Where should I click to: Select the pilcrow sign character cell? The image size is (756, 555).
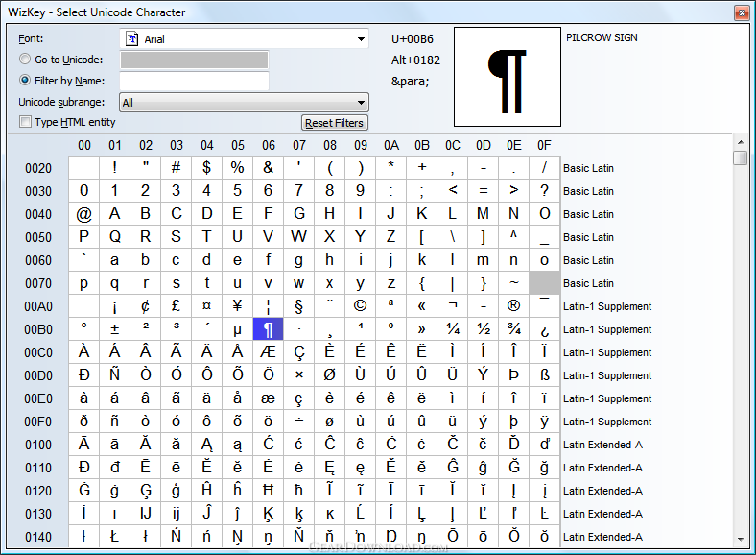[x=268, y=329]
